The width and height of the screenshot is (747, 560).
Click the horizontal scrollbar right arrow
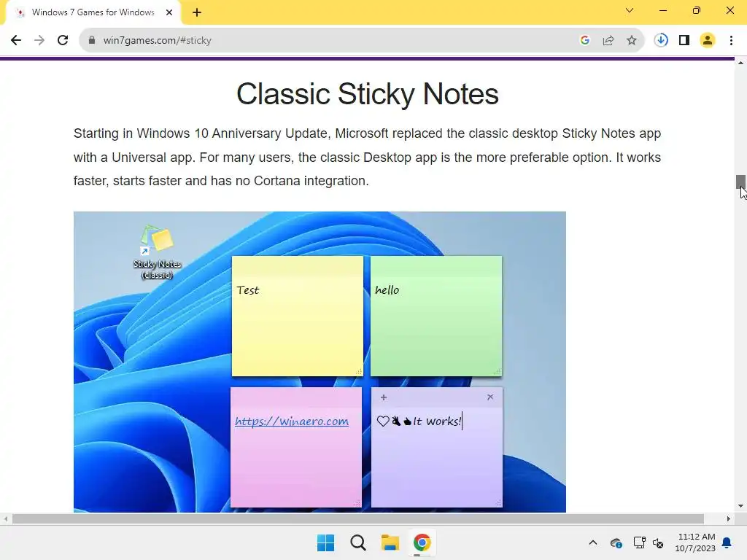pos(729,518)
